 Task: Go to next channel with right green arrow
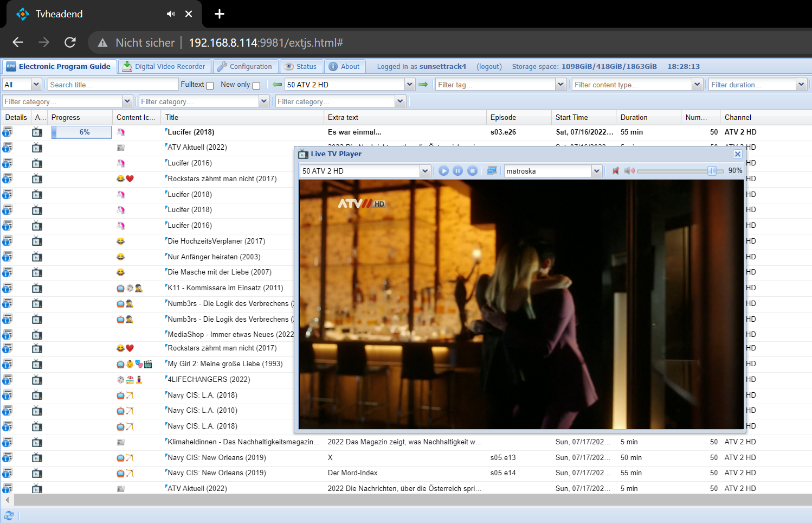[x=423, y=84]
